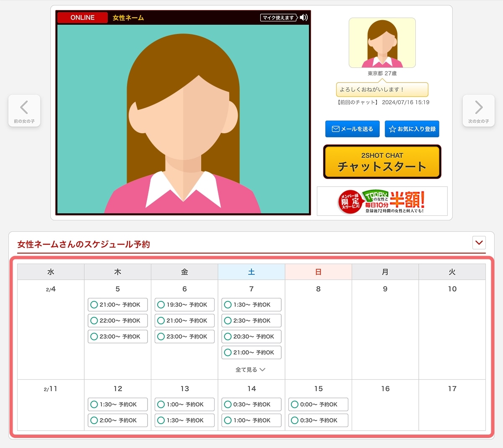Reserve the 2:00 slot on Thursday the 12th
The width and height of the screenshot is (503, 448).
pos(117,420)
